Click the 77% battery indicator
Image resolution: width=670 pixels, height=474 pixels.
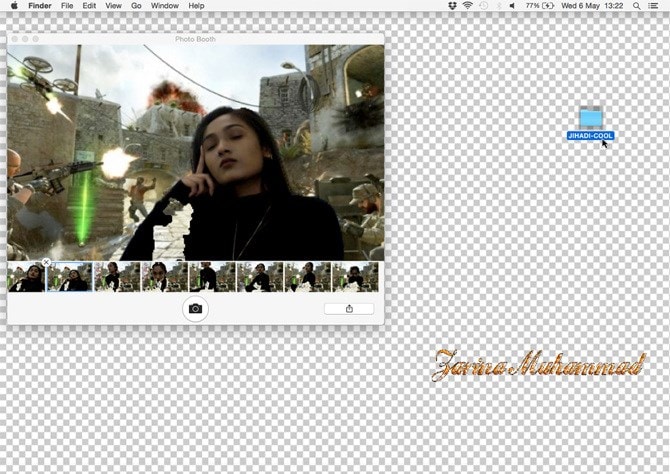pos(540,6)
